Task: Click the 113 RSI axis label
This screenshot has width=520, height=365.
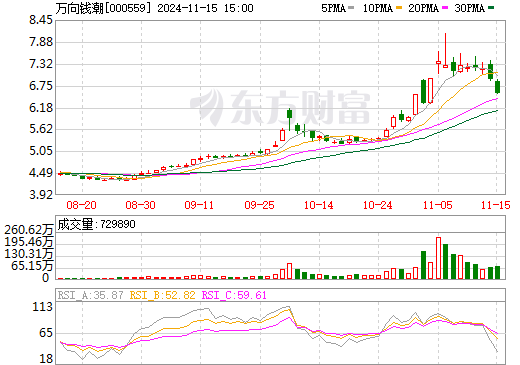Action: pos(43,307)
